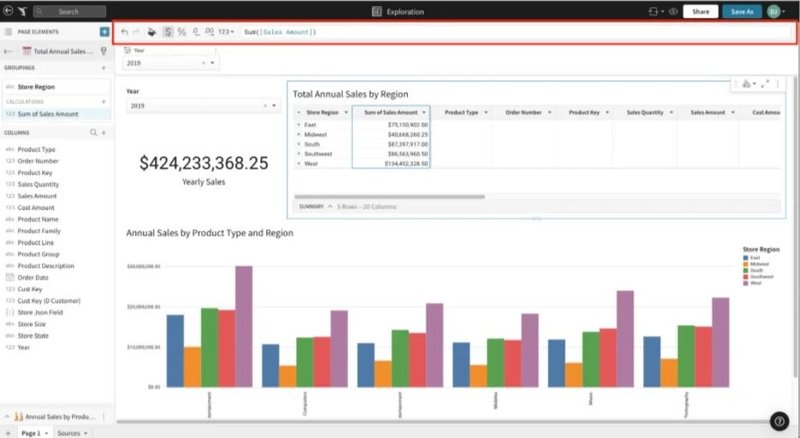Open the Order Number column header menu
This screenshot has height=438, width=800.
pos(549,112)
